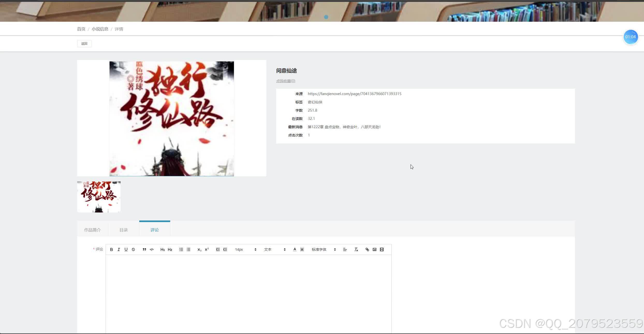Click the blue carousel indicator dot on banner
Viewport: 644px width, 334px height.
(326, 17)
